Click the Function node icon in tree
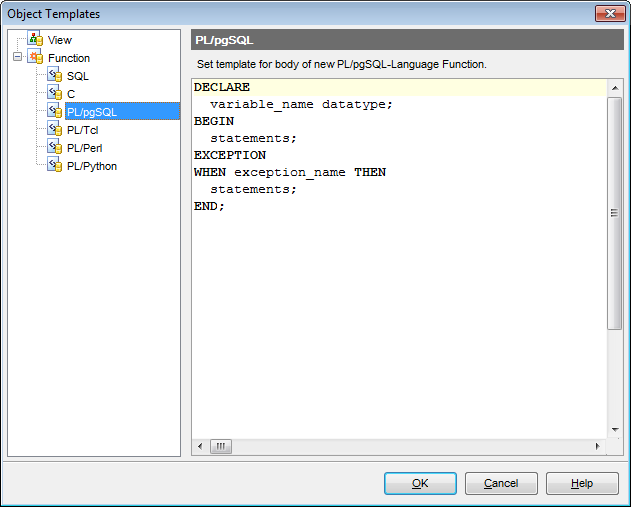This screenshot has width=631, height=507. click(35, 57)
